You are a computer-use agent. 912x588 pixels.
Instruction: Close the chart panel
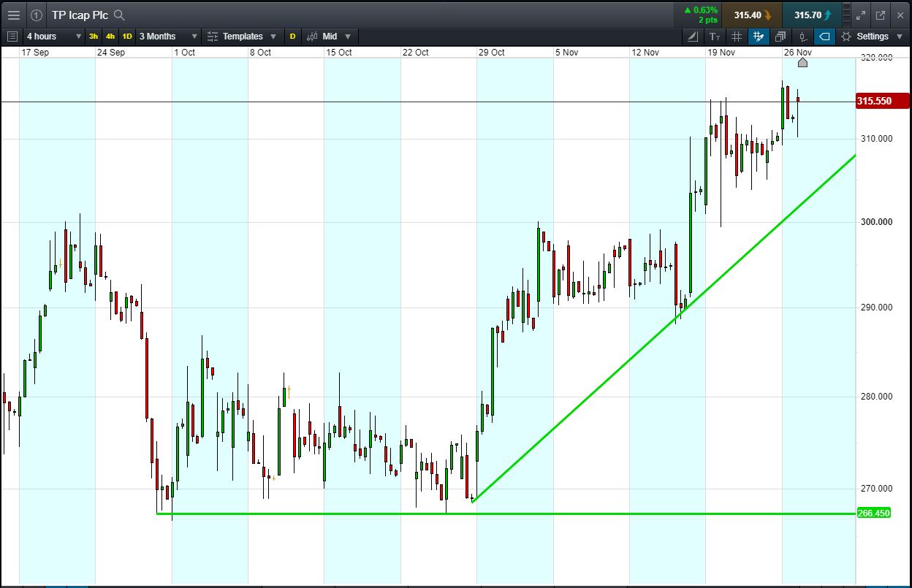[x=900, y=15]
